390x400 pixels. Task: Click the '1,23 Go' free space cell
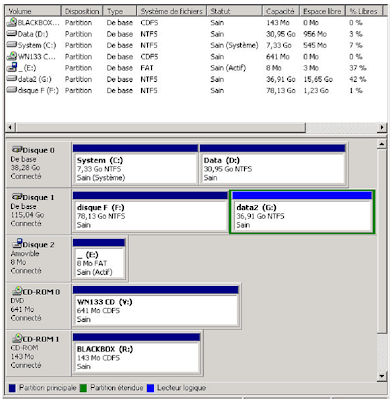316,90
